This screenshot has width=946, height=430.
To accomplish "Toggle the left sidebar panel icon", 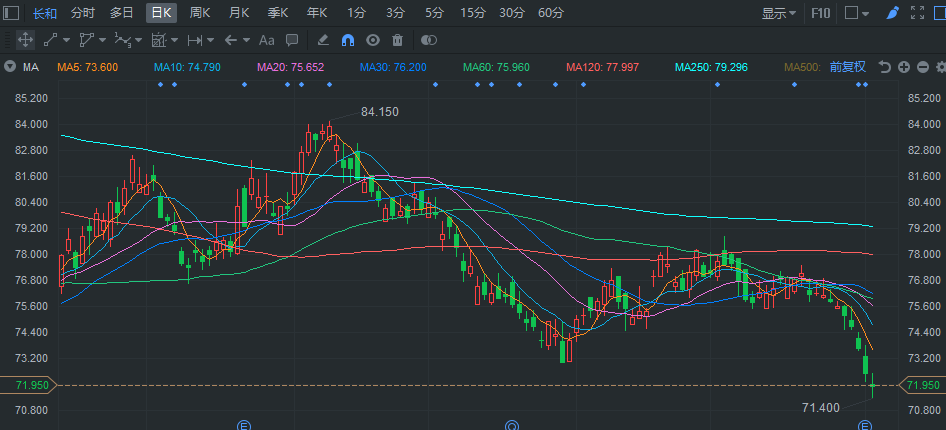I will point(11,13).
